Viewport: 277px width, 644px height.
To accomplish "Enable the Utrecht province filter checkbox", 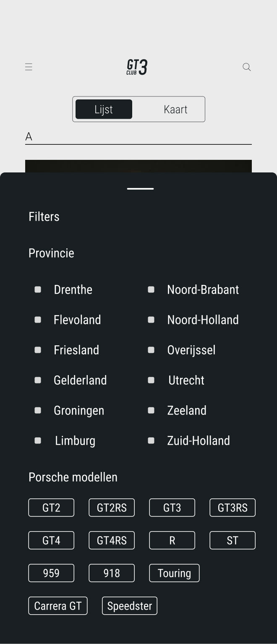I will pyautogui.click(x=151, y=380).
